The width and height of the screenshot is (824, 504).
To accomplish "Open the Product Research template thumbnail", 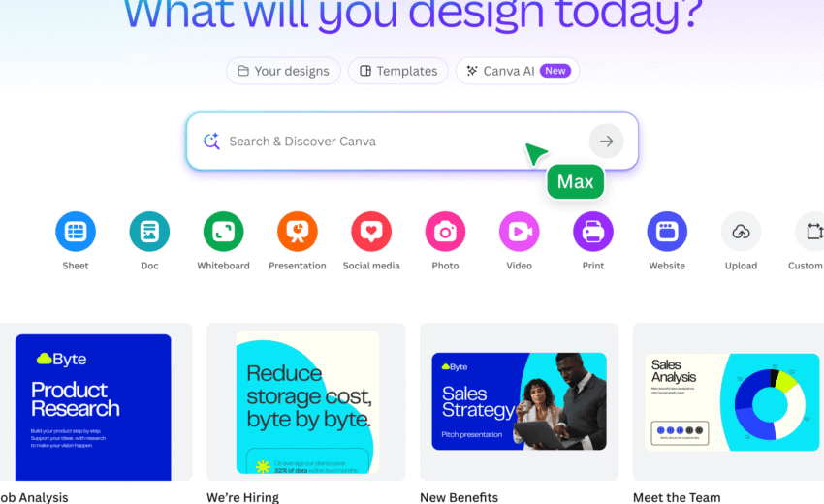I will (x=93, y=407).
